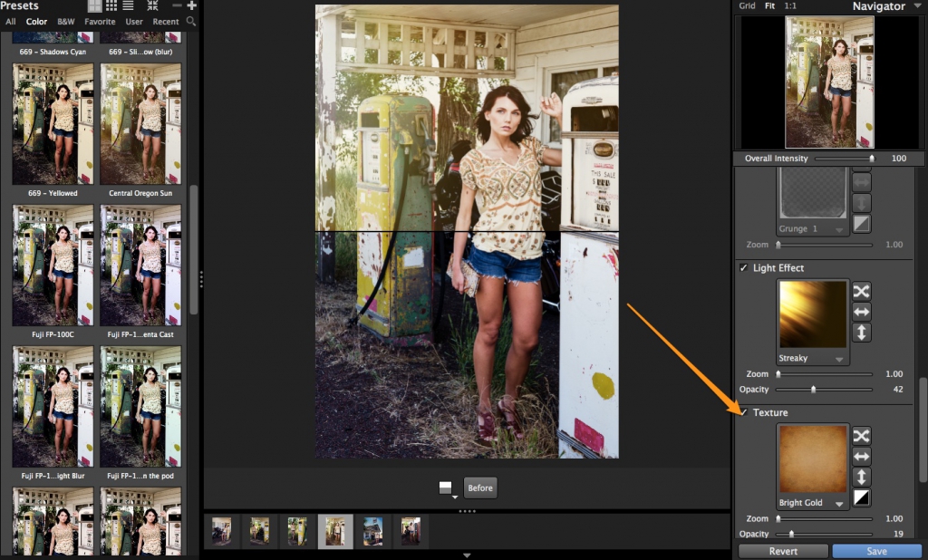
Task: Click the Save button
Action: click(876, 551)
